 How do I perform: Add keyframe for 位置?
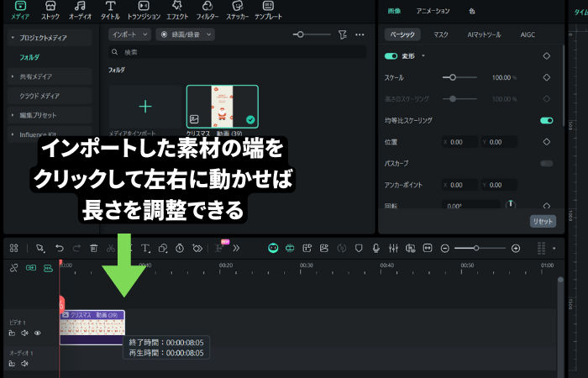[x=546, y=142]
